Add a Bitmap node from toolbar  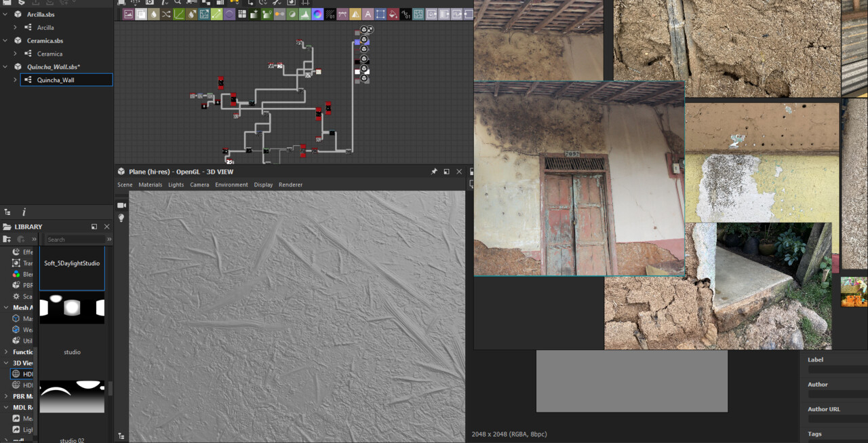(128, 14)
